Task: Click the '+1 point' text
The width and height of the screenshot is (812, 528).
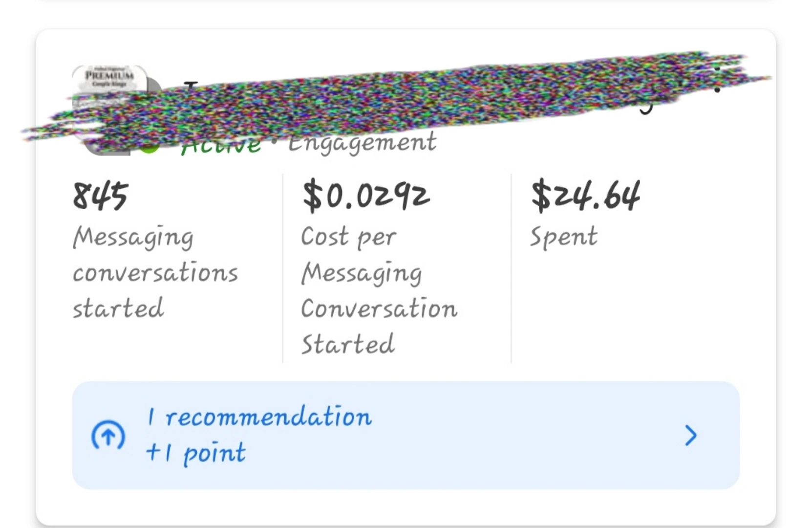Action: tap(195, 453)
